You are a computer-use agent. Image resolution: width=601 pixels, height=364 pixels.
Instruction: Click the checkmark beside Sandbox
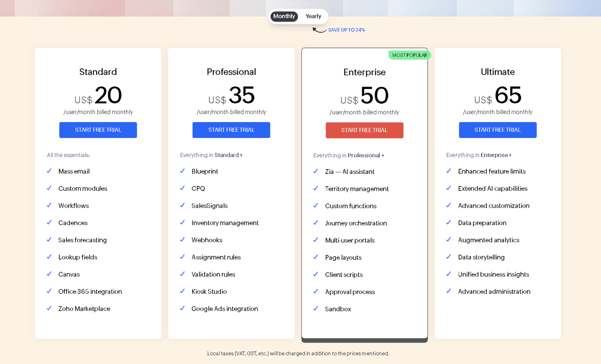(316, 309)
